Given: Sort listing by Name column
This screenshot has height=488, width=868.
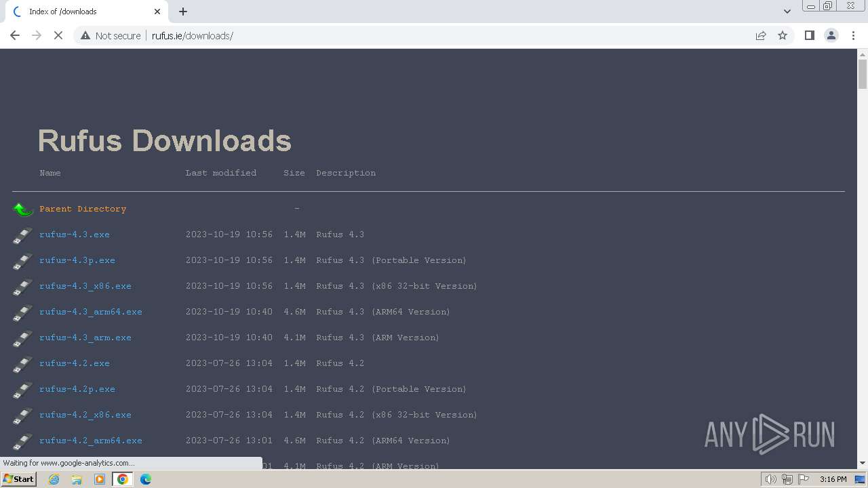Looking at the screenshot, I should [x=50, y=173].
